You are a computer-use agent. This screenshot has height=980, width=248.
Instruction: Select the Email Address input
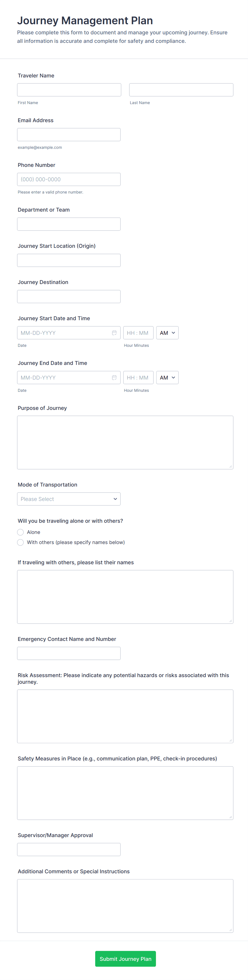(x=69, y=135)
